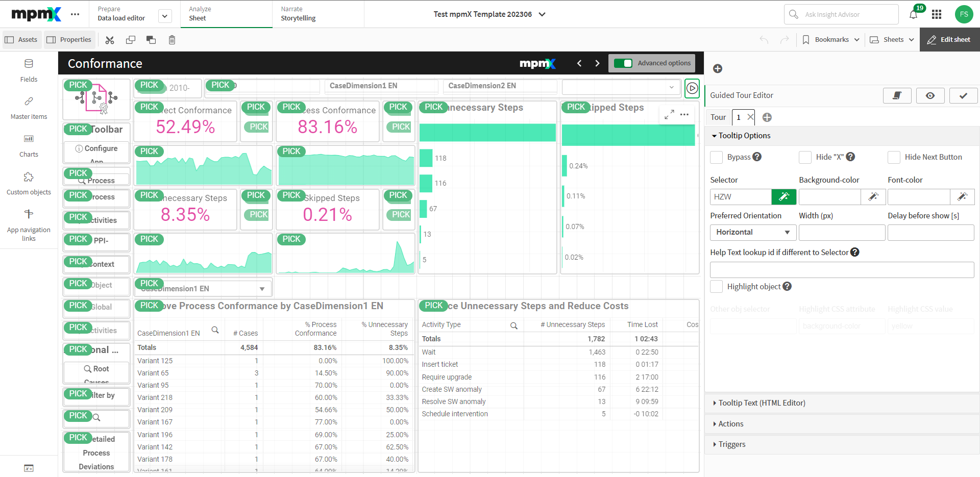Open Master items panel
This screenshot has width=980, height=477.
coord(29,108)
